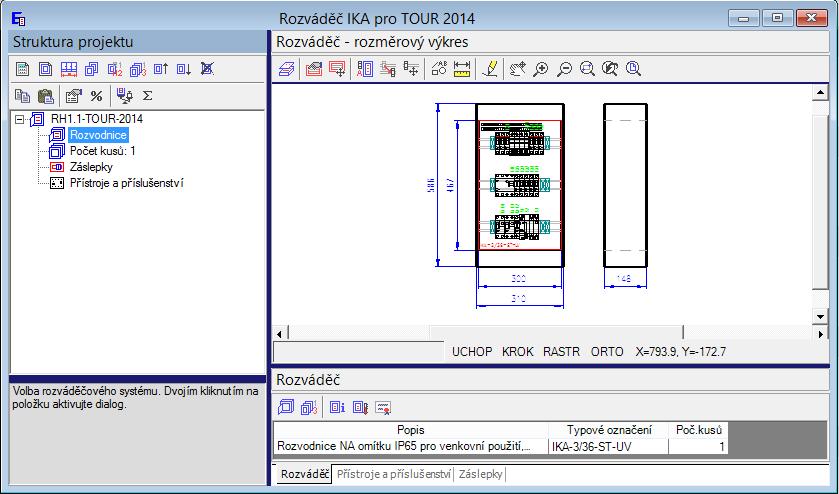The image size is (839, 494).
Task: Click the cabinet thermometer icon
Action: [x=360, y=407]
